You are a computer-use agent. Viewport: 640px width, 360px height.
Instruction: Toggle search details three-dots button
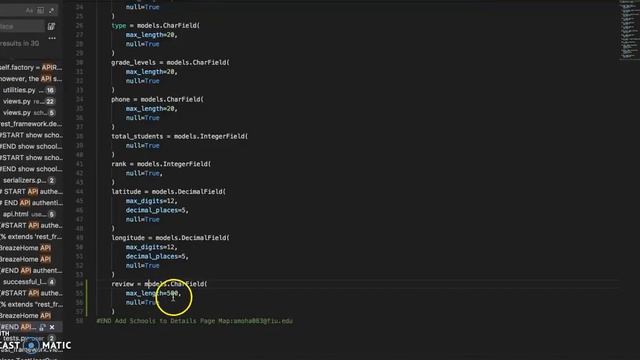coord(52,38)
